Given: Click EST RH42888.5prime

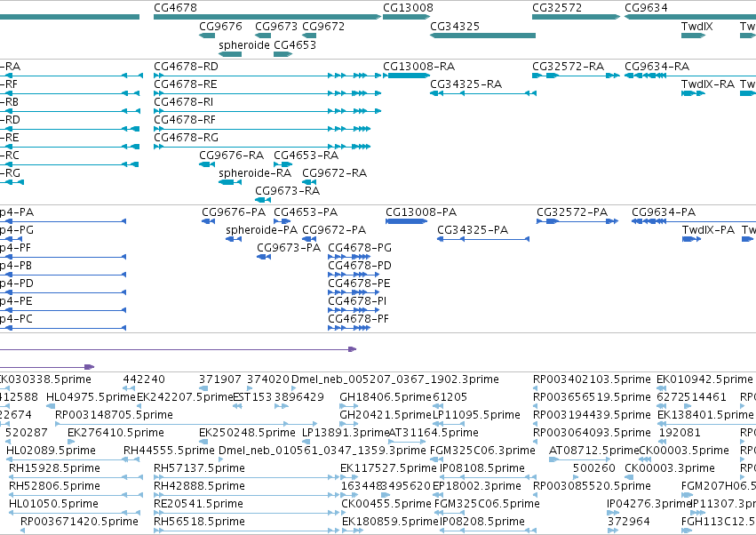Looking at the screenshot, I should [x=199, y=486].
